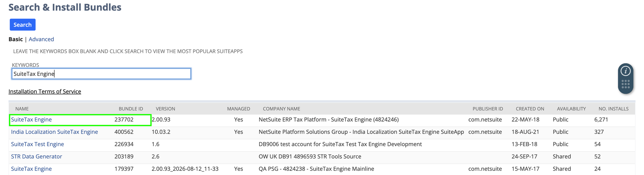Click the COMPANY NAME column header
Viewport: 644px width, 175px height.
tap(281, 109)
